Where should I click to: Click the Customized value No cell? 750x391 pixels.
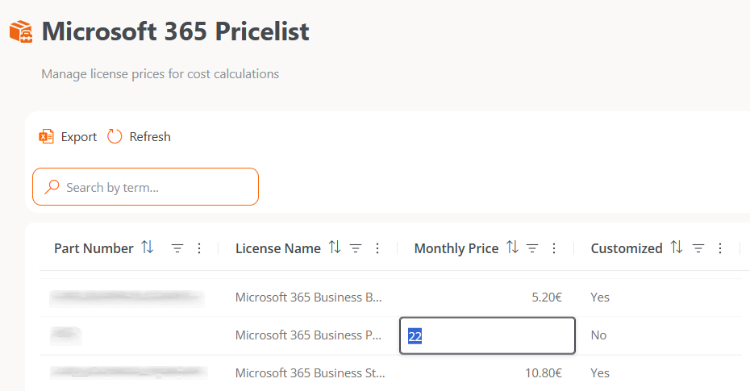pyautogui.click(x=598, y=335)
